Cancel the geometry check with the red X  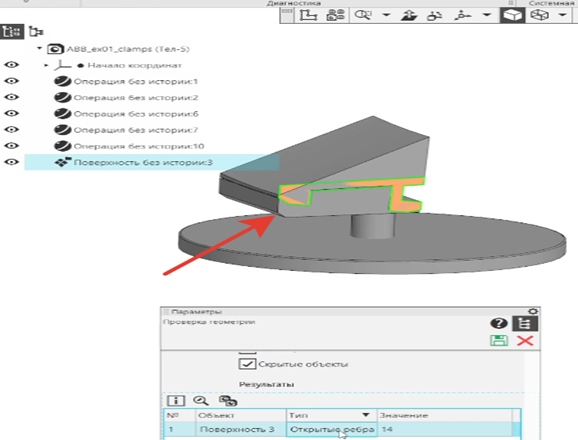click(x=525, y=340)
